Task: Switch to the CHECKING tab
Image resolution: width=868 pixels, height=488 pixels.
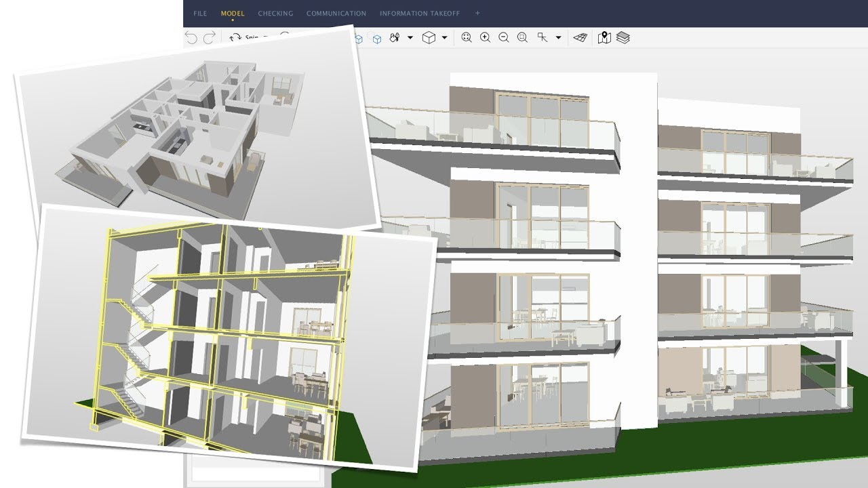Action: tap(275, 14)
